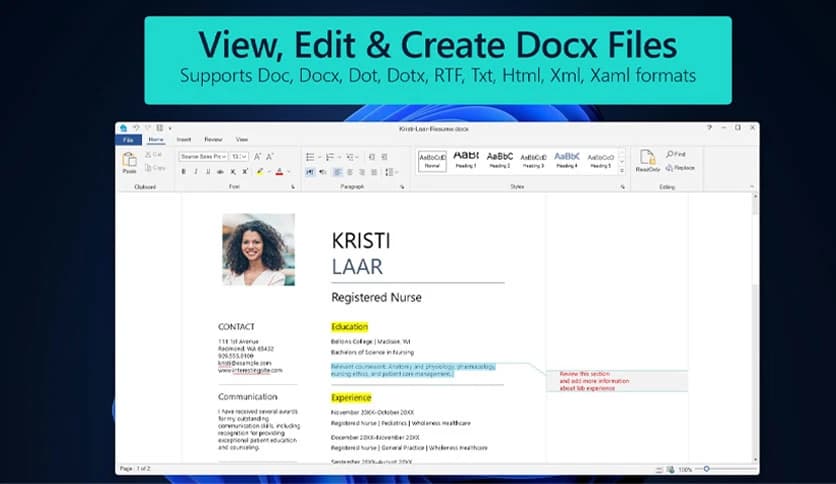Open Customize Quick Access Toolbar arrow

click(170, 128)
